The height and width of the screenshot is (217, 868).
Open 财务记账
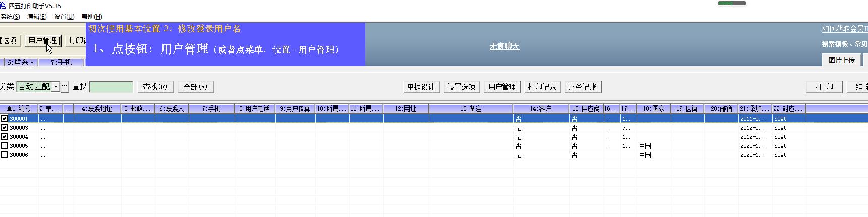tap(582, 87)
